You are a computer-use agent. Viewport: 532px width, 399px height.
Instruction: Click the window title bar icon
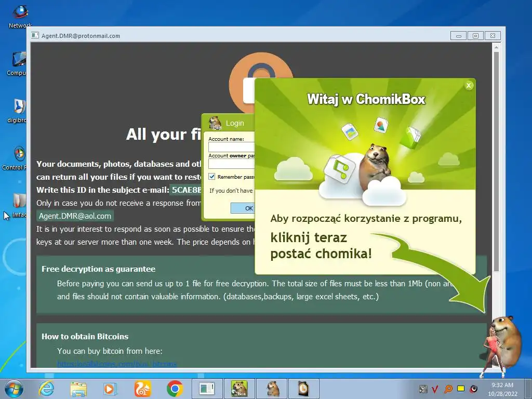tap(35, 35)
